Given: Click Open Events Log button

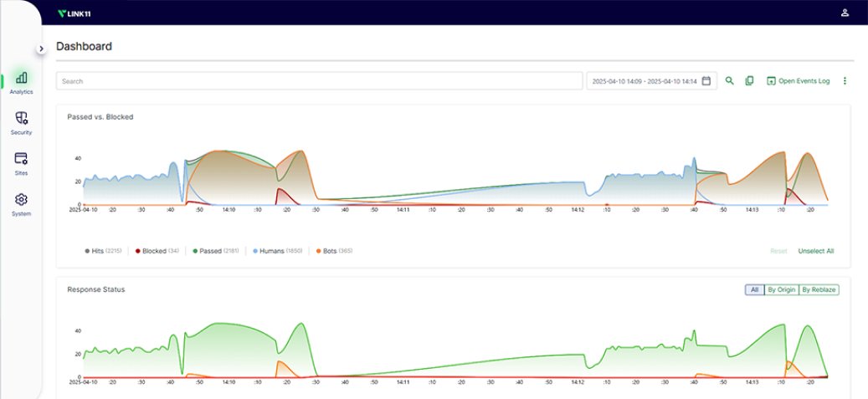Looking at the screenshot, I should point(799,81).
